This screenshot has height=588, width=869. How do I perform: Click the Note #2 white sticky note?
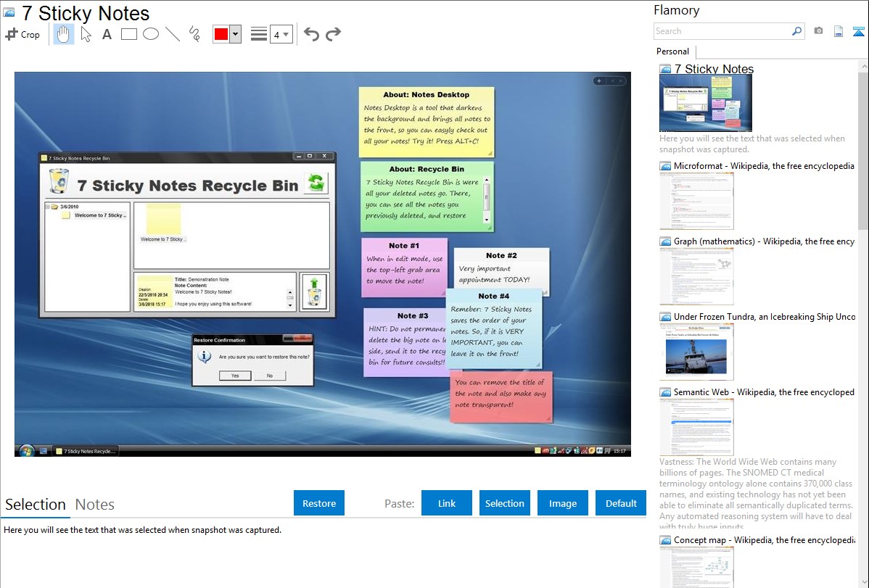click(x=501, y=268)
